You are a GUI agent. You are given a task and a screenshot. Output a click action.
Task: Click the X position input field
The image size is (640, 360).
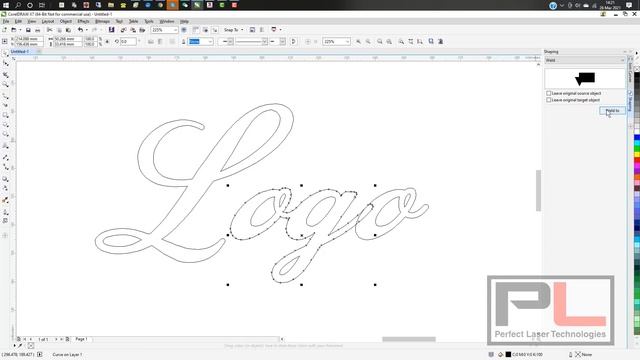click(x=29, y=39)
